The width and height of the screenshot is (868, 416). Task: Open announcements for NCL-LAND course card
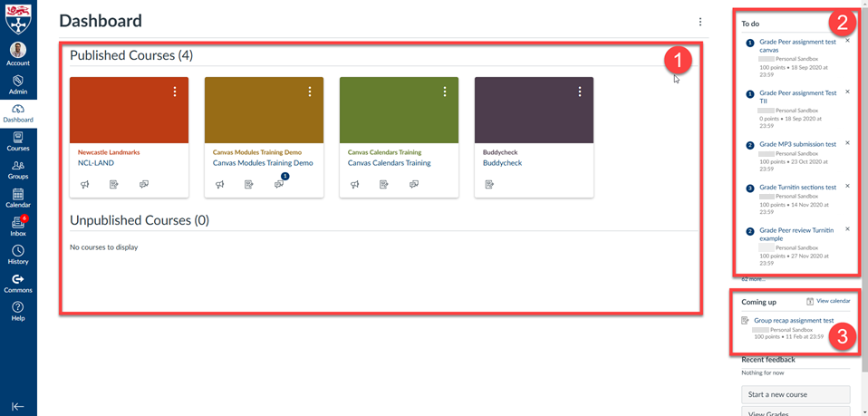(84, 185)
